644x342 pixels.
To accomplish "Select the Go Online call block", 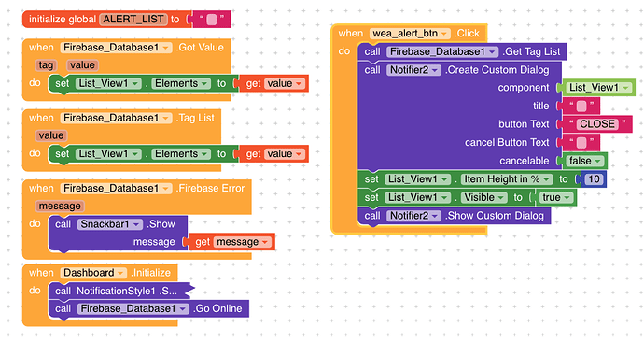I will [148, 308].
